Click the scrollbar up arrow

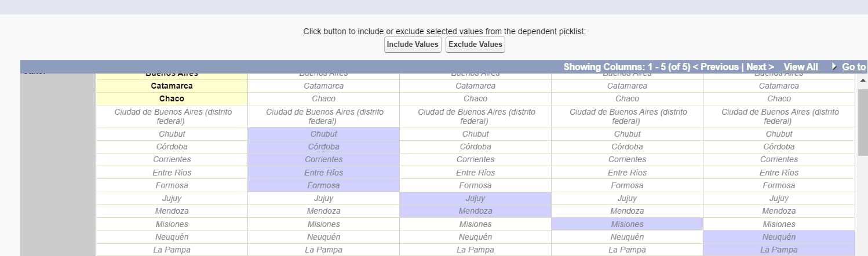(862, 80)
